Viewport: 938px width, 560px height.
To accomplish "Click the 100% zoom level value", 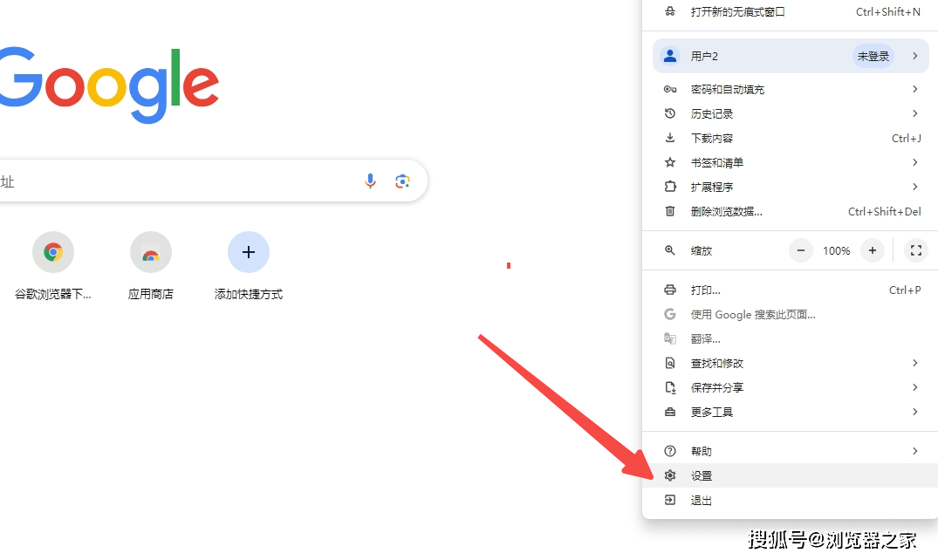I will pyautogui.click(x=836, y=250).
